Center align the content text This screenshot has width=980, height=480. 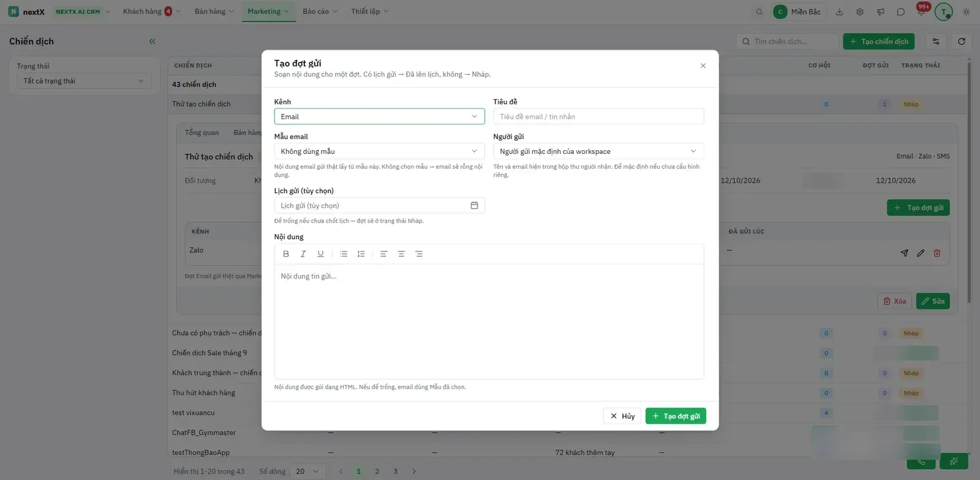tap(401, 254)
